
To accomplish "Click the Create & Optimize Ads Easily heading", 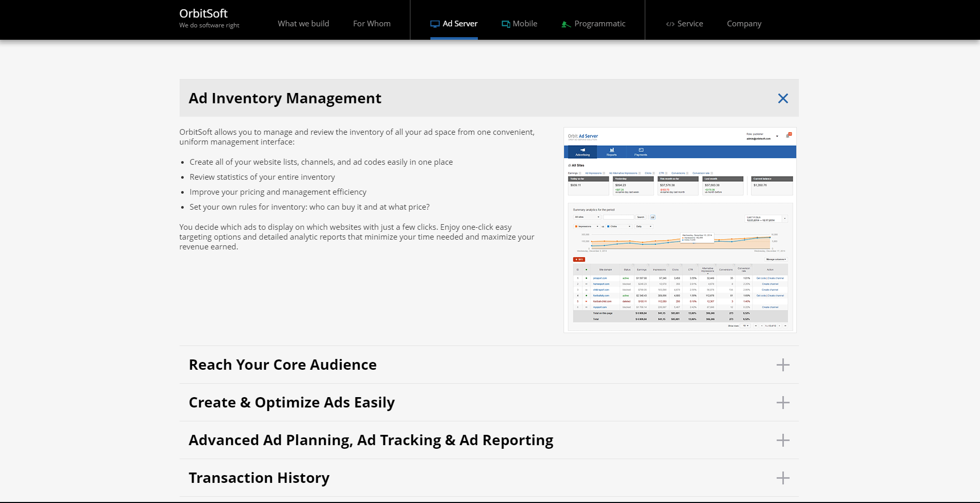I will (292, 402).
